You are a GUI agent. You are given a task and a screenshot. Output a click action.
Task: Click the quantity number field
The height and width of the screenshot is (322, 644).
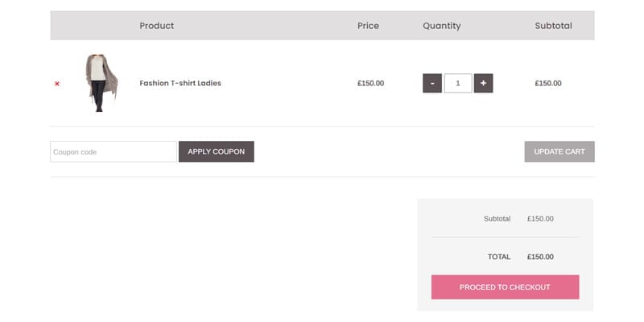point(458,83)
